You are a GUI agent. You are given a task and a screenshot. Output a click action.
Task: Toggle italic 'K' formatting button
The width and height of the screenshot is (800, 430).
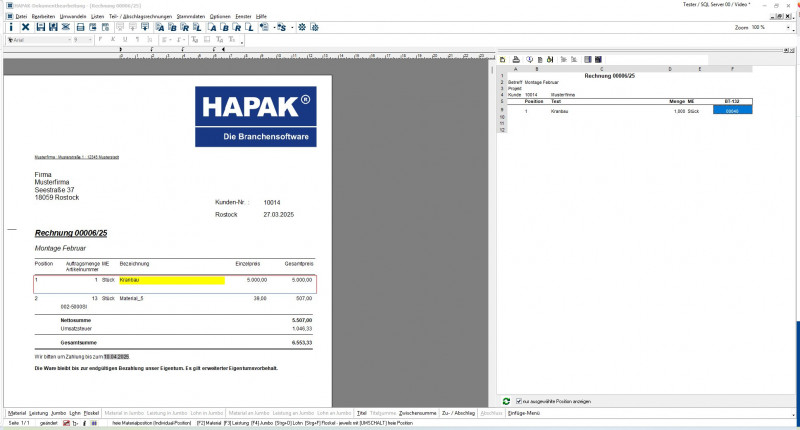point(113,40)
